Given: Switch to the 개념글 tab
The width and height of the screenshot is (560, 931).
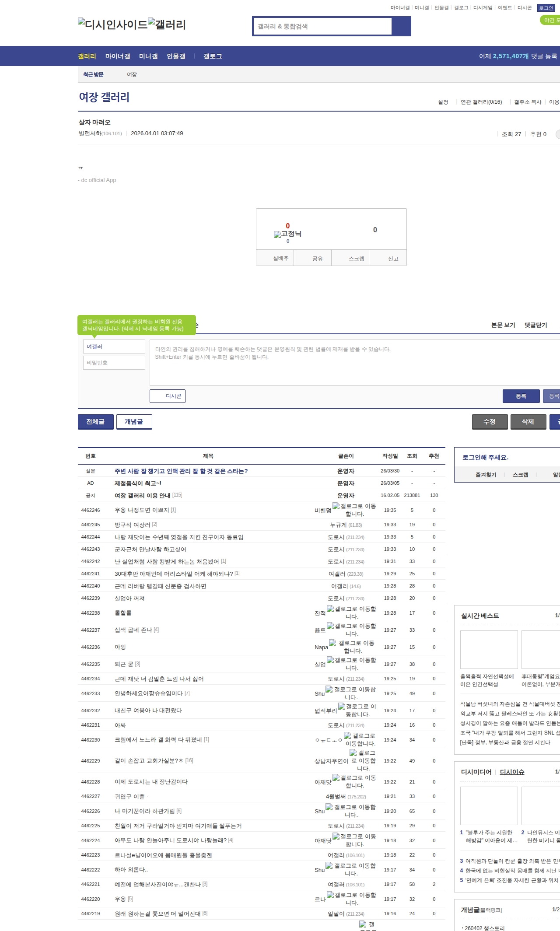Looking at the screenshot, I should pos(134,422).
